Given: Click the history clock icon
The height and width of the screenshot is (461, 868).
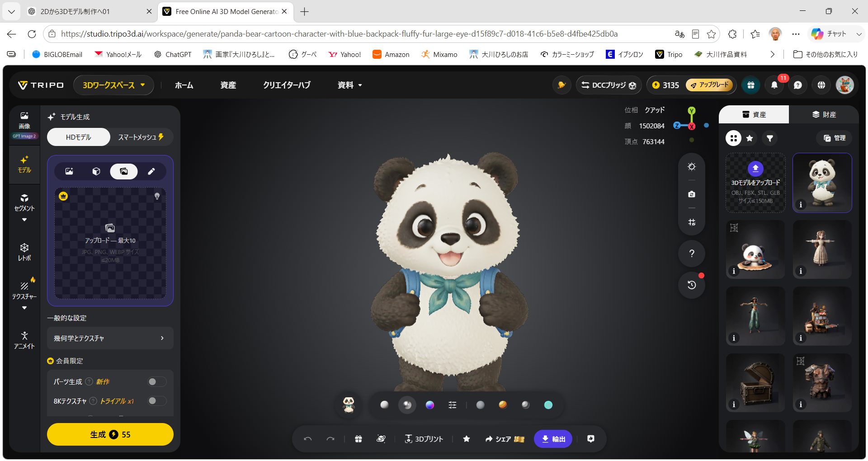Looking at the screenshot, I should click(692, 285).
